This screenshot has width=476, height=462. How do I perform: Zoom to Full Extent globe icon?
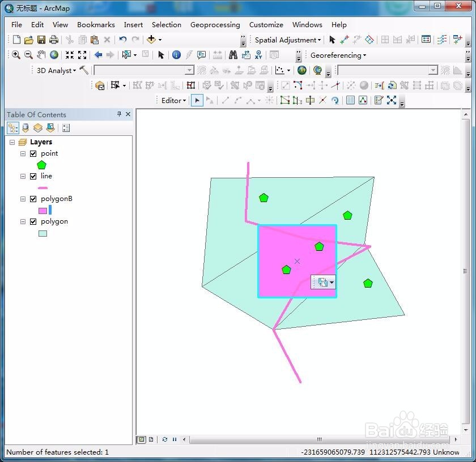54,55
